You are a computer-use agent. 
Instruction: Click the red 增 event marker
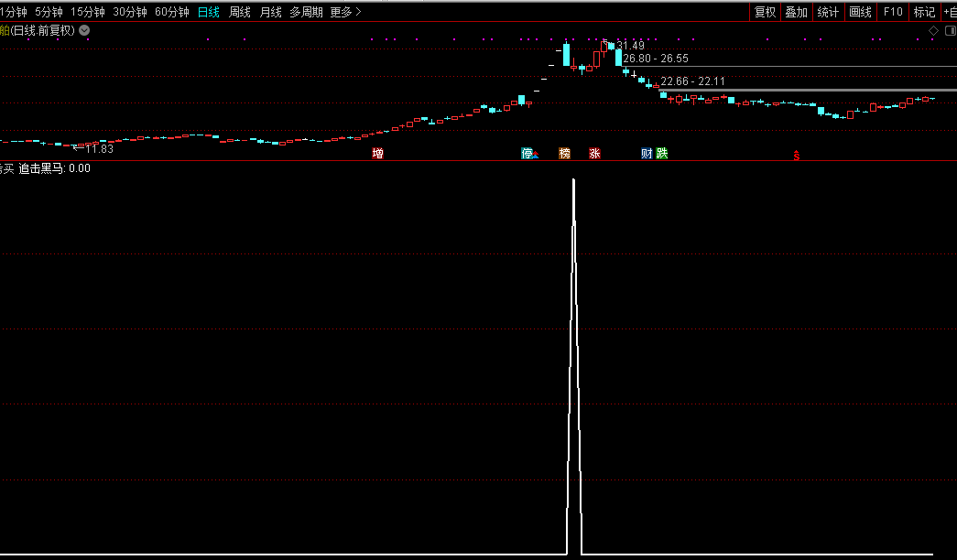pyautogui.click(x=377, y=154)
